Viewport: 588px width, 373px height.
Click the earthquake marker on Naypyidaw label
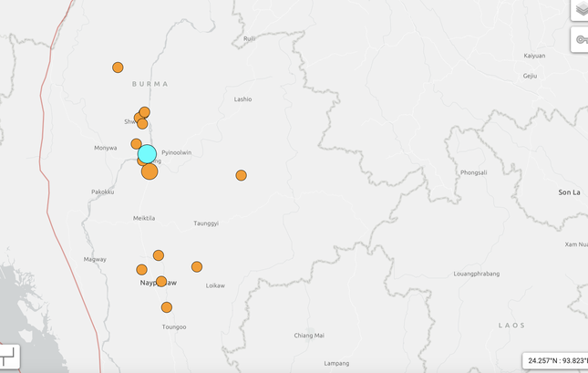tap(161, 282)
